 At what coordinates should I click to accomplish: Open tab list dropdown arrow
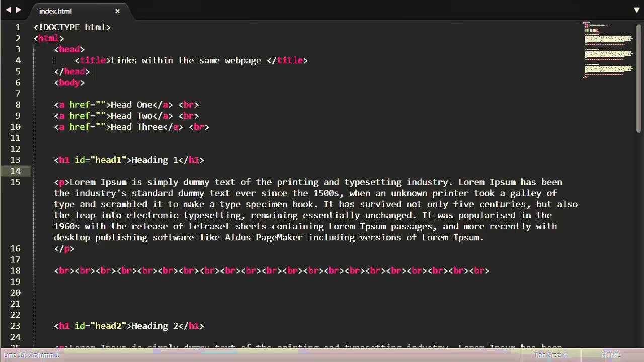636,10
